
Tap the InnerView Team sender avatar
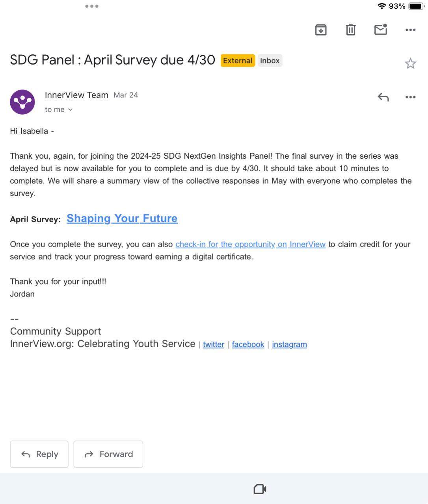22,102
